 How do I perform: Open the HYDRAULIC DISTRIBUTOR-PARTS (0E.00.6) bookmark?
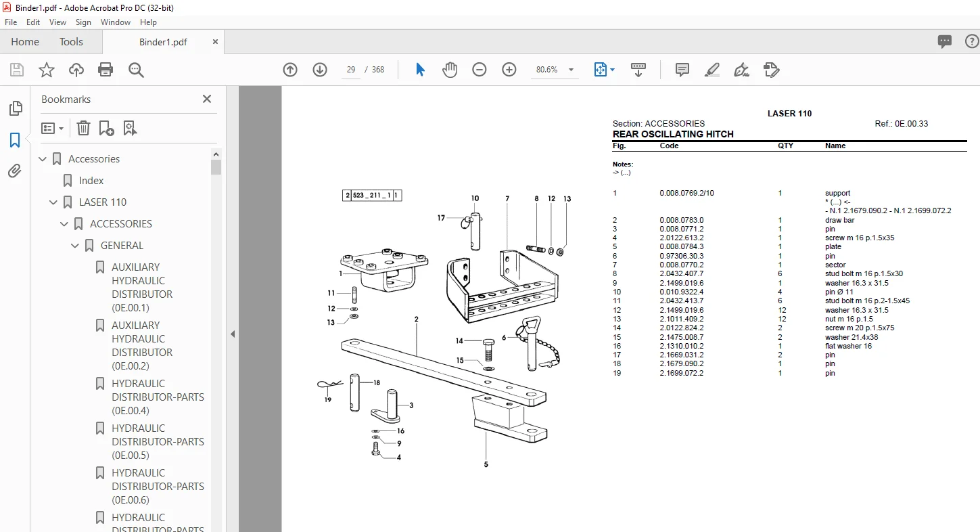[158, 487]
